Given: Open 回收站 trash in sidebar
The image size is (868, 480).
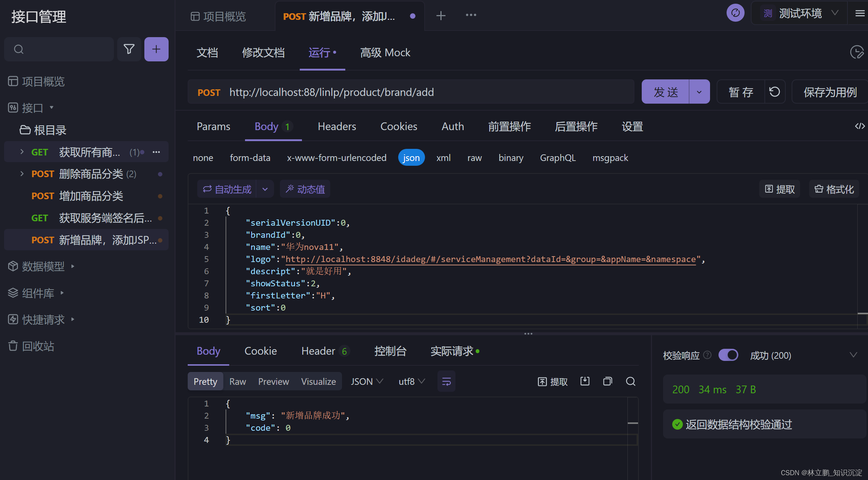Looking at the screenshot, I should (31, 346).
